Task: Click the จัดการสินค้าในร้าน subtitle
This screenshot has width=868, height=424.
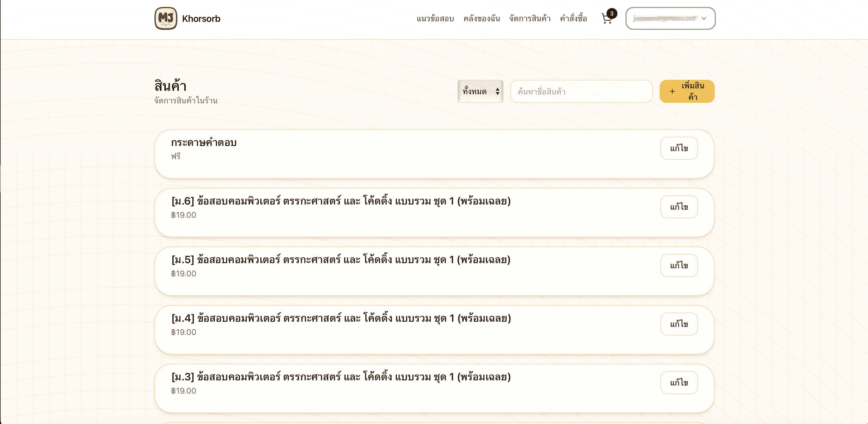Action: [x=186, y=101]
